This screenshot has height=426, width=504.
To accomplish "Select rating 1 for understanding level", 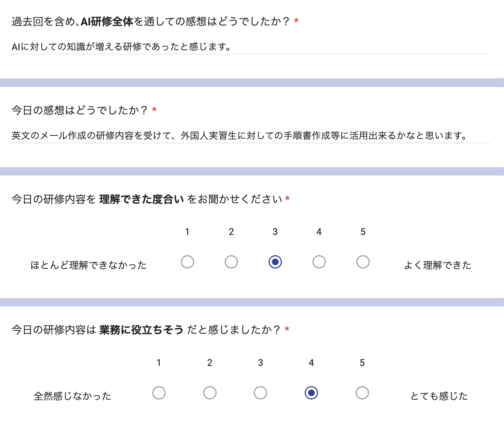I will [187, 262].
